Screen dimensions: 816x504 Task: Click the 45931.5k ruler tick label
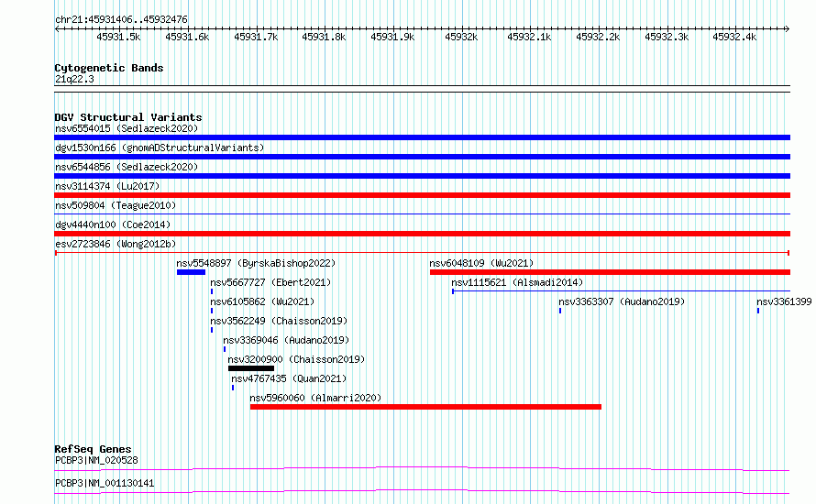pyautogui.click(x=118, y=37)
